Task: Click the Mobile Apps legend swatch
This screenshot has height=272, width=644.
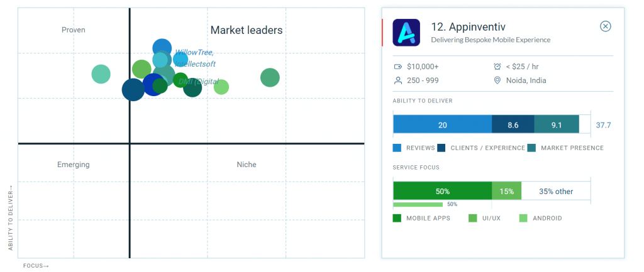Action: [397, 218]
